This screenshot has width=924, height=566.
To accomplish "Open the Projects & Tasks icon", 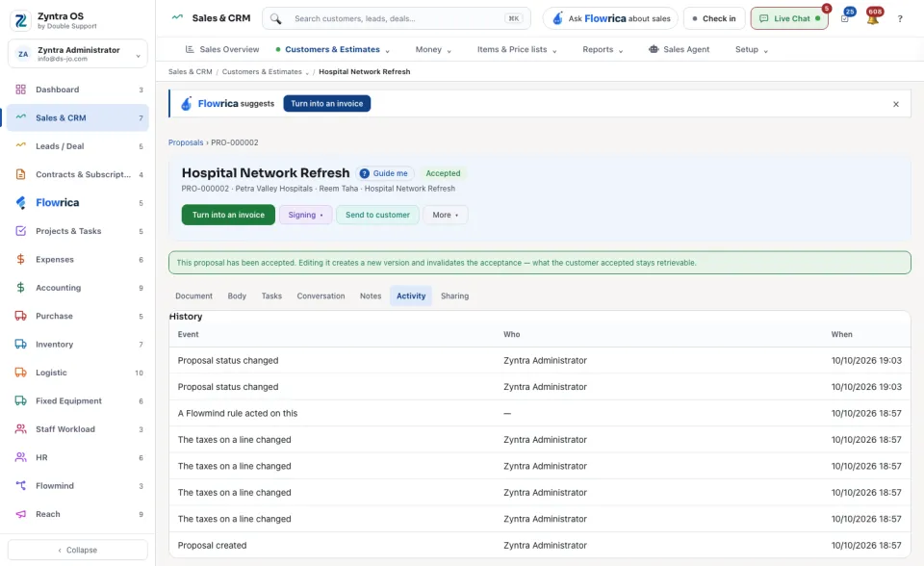I will tap(20, 231).
